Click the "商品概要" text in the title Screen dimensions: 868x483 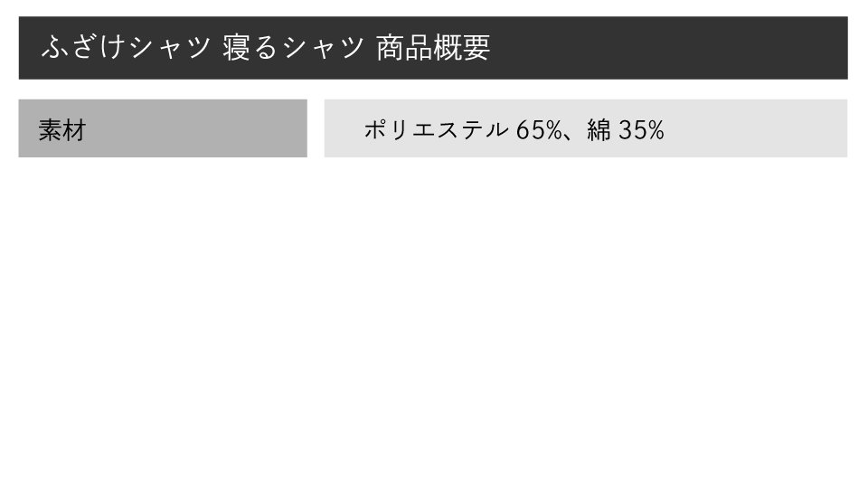tap(432, 48)
